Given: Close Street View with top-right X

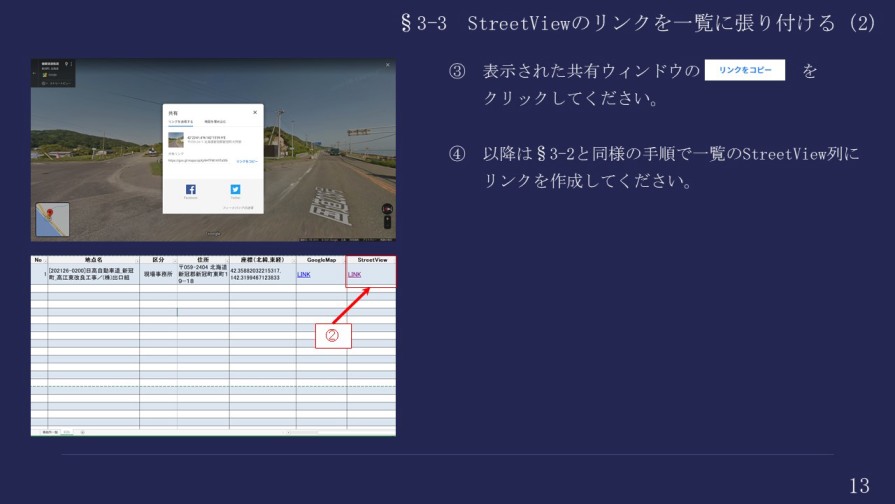Looking at the screenshot, I should click(x=389, y=65).
